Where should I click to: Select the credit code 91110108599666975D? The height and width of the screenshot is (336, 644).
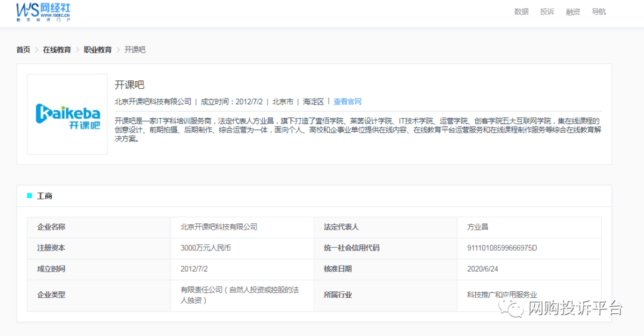click(502, 248)
